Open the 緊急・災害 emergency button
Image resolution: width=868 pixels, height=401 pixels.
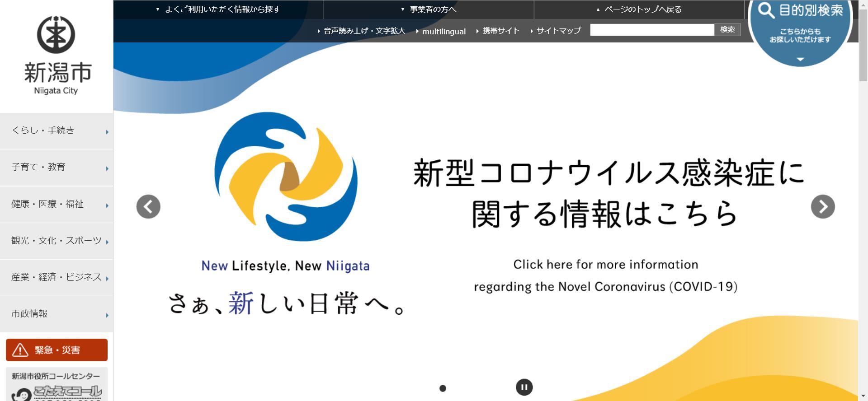(x=57, y=350)
